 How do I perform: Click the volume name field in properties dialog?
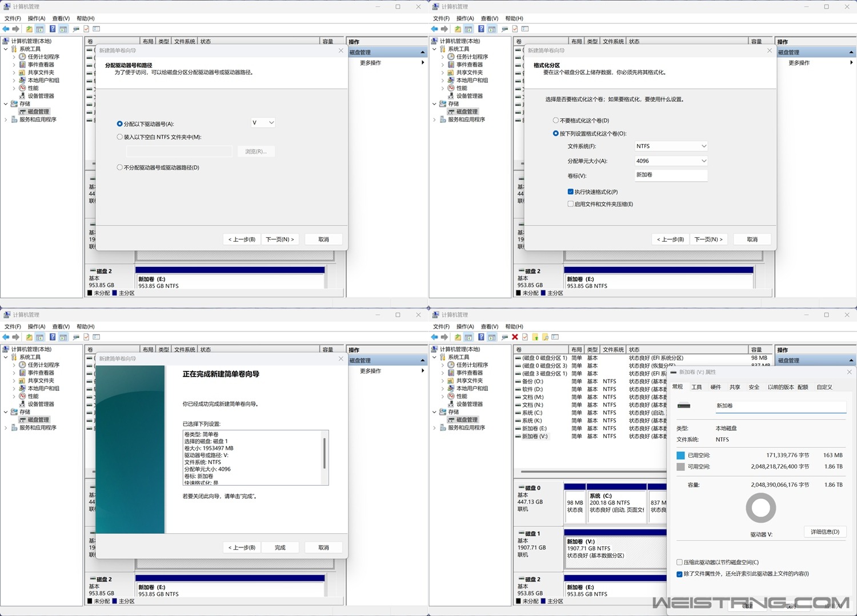click(x=780, y=406)
